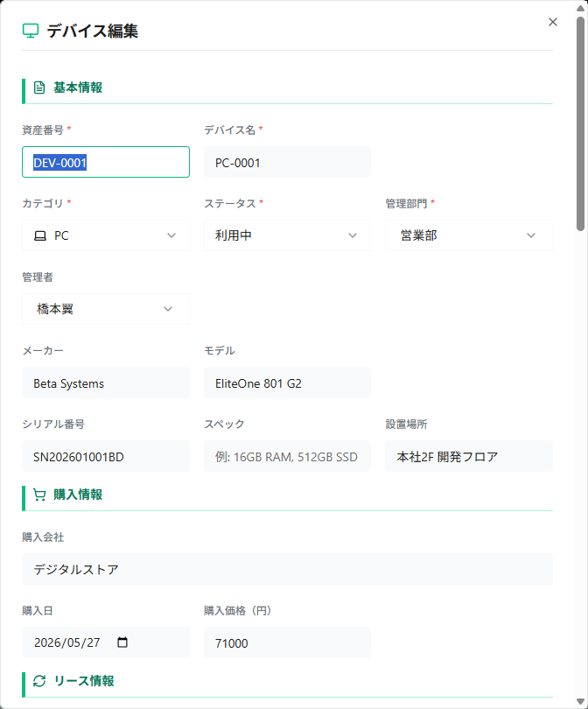Image resolution: width=588 pixels, height=709 pixels.
Task: Click the vertical scrollbar thumb
Action: [580, 124]
